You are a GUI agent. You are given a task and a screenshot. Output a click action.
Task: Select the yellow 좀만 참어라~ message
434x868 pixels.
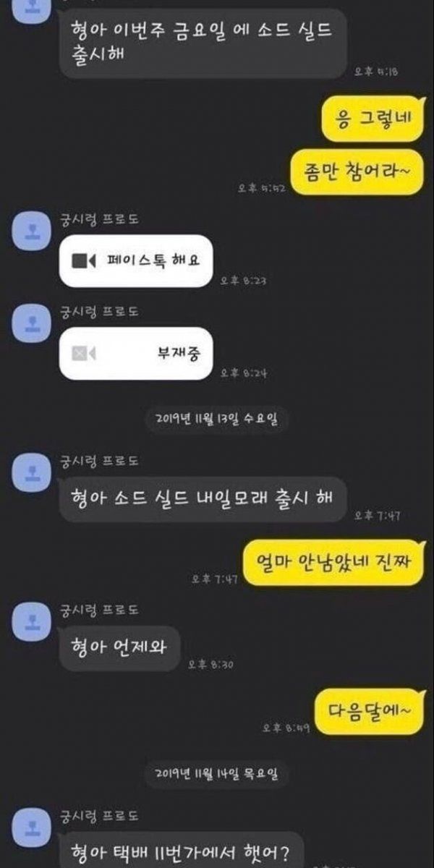point(357,172)
